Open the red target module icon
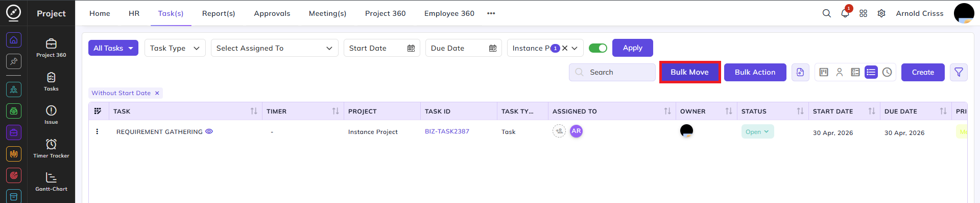Viewport: 980px width, 203px height. pyautogui.click(x=14, y=175)
